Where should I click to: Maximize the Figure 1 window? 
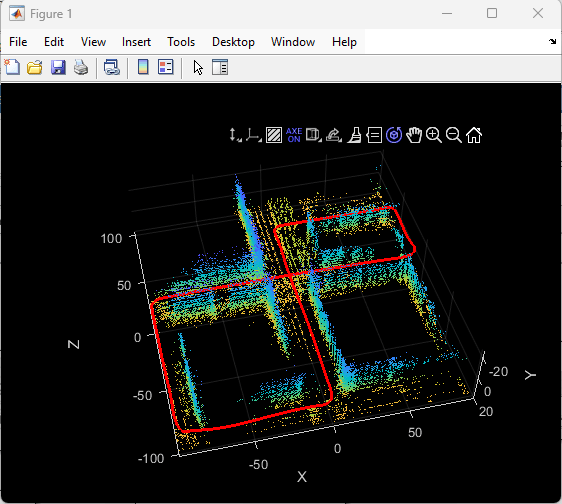(x=492, y=14)
